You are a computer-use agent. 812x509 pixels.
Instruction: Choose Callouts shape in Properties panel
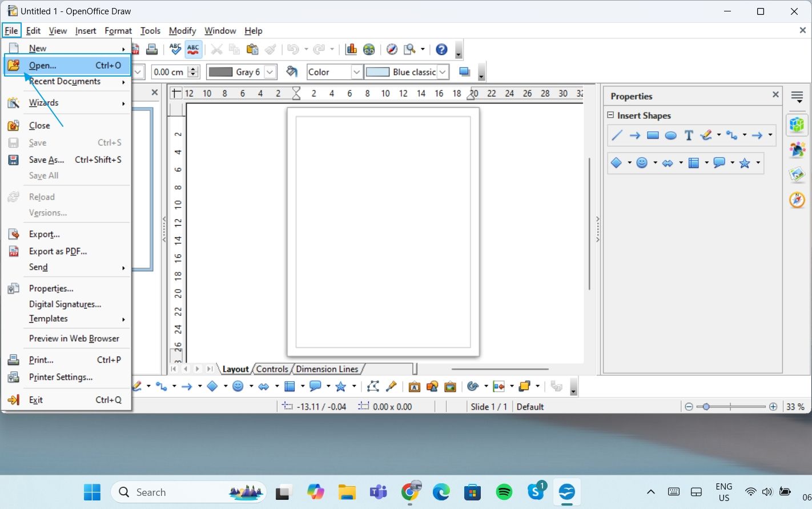pyautogui.click(x=719, y=163)
